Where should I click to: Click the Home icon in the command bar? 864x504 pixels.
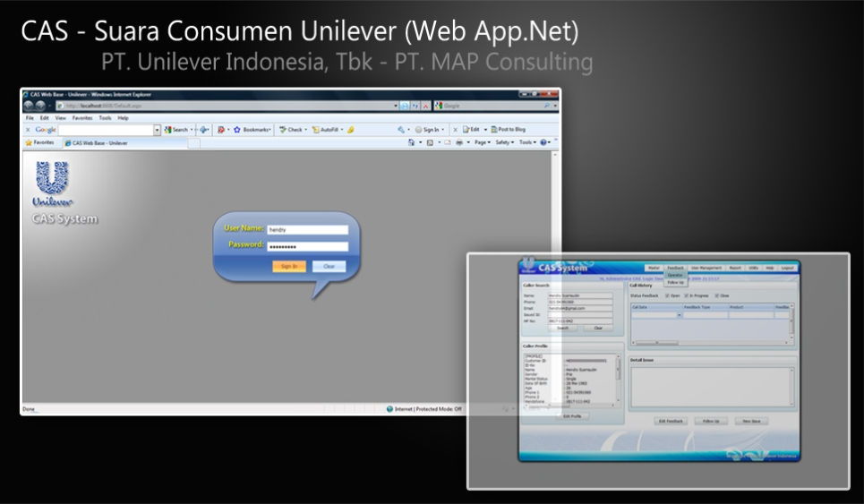(411, 142)
